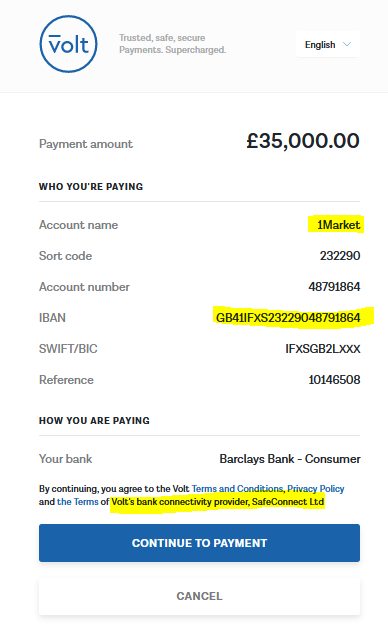Click the Continue to Payment button
The image size is (388, 631).
pyautogui.click(x=199, y=543)
